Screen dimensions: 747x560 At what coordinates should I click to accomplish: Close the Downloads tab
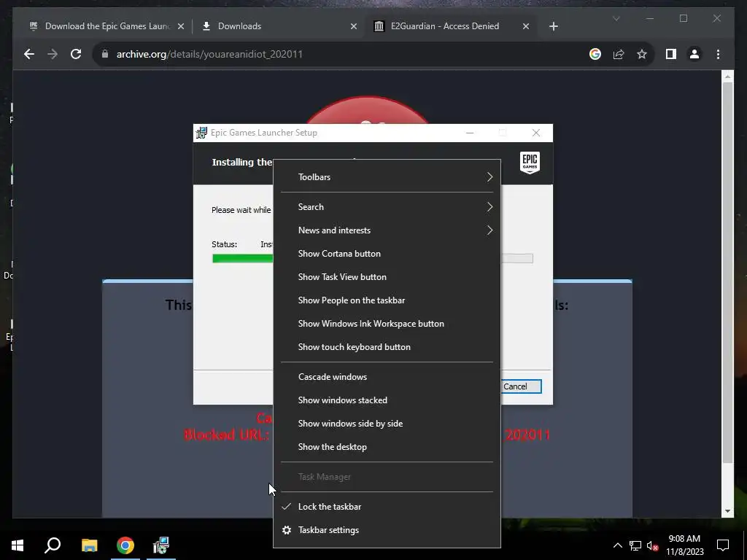(354, 26)
